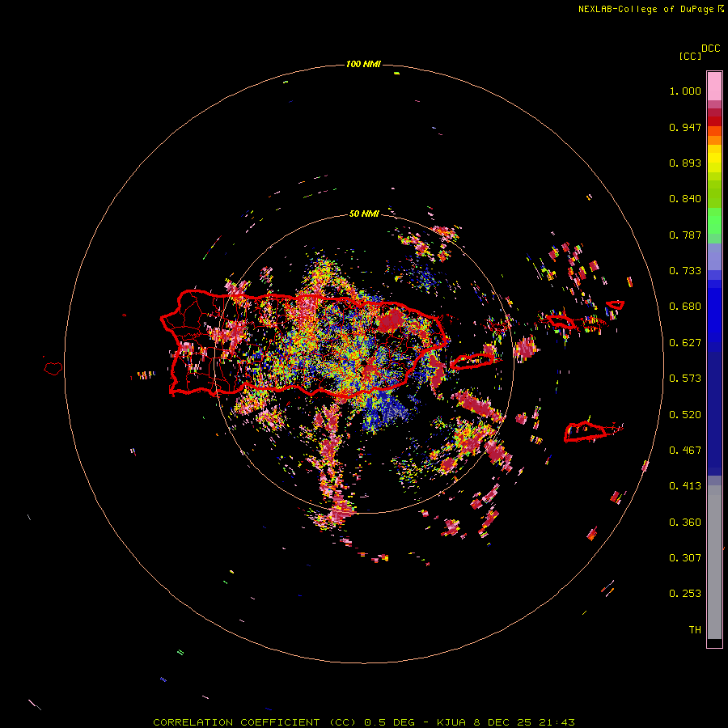The image size is (728, 728).
Task: Click the 0.307 color scale value
Action: coord(685,558)
